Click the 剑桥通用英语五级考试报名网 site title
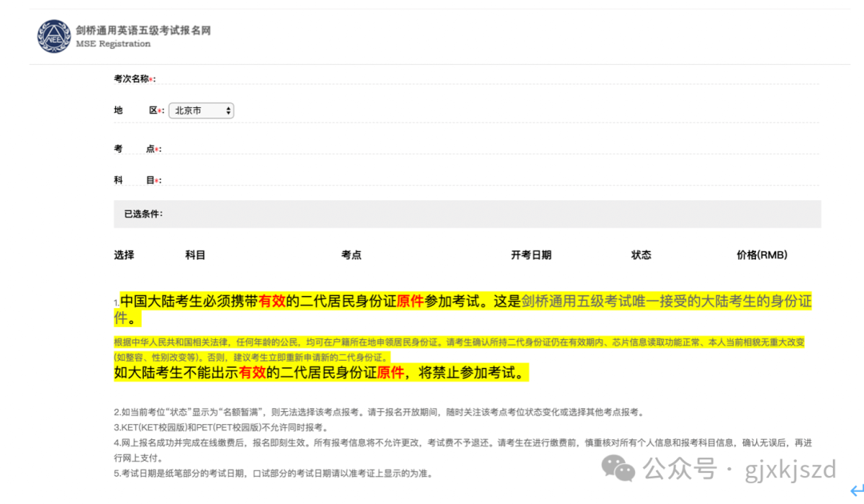The width and height of the screenshot is (864, 504). (x=143, y=30)
